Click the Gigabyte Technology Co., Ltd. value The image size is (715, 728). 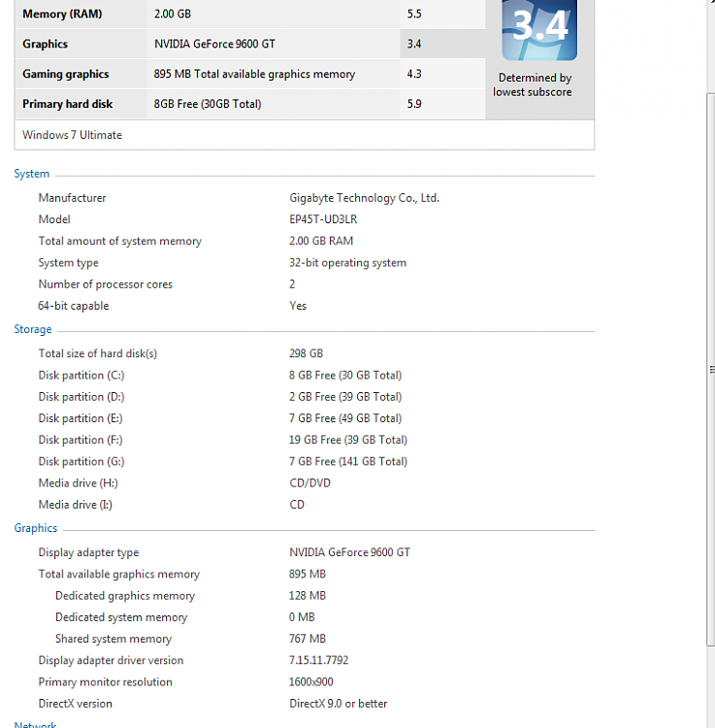pos(364,198)
